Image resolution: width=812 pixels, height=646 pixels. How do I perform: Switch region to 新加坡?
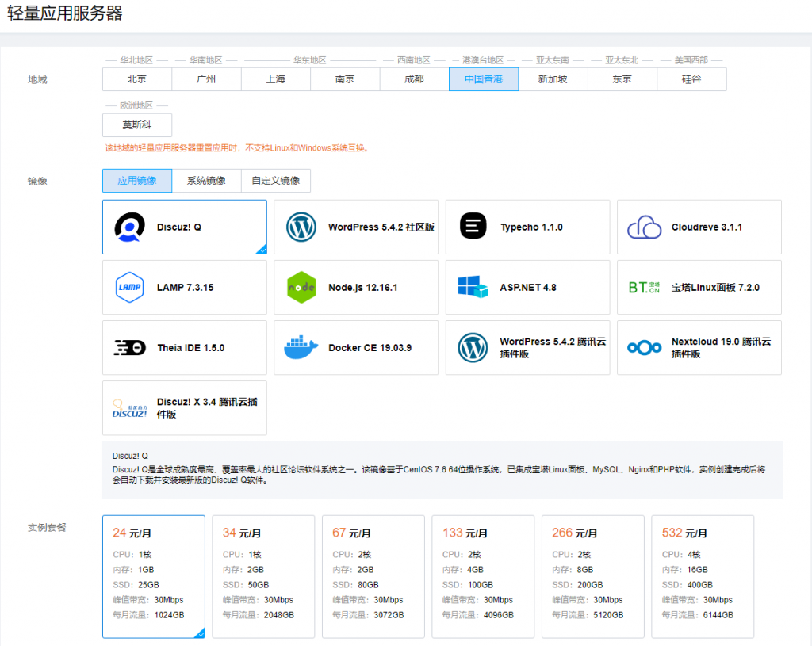tap(553, 79)
